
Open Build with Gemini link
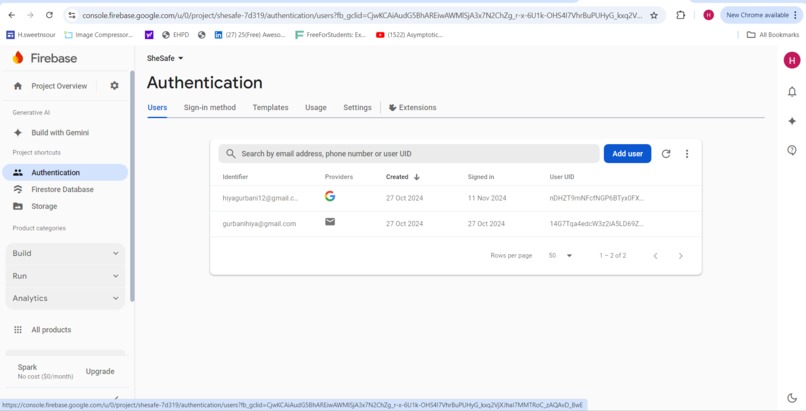60,133
